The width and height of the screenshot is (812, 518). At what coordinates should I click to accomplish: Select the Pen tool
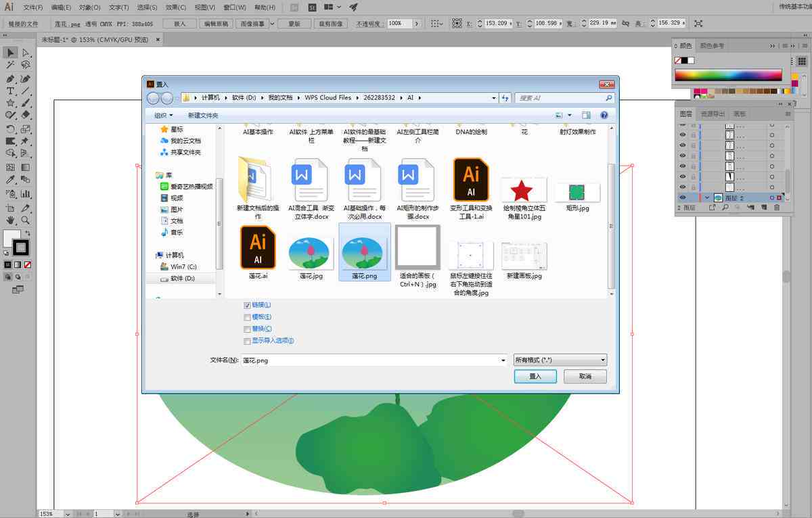coord(11,78)
